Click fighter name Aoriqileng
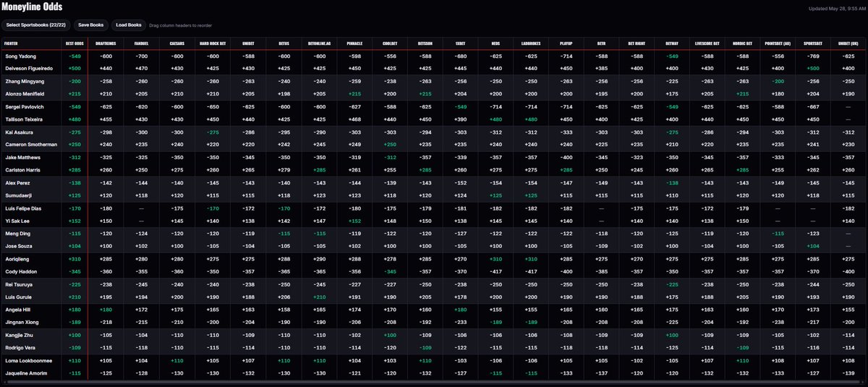This screenshot has height=387, width=868. pos(17,259)
